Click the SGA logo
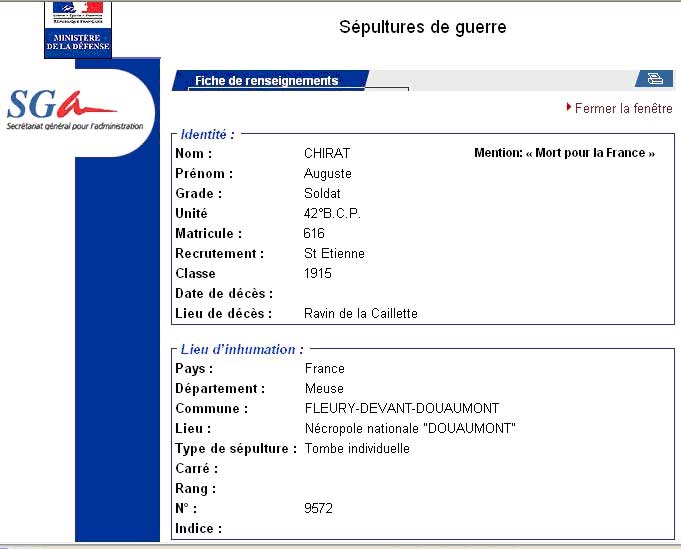The height and width of the screenshot is (549, 681). pyautogui.click(x=61, y=104)
